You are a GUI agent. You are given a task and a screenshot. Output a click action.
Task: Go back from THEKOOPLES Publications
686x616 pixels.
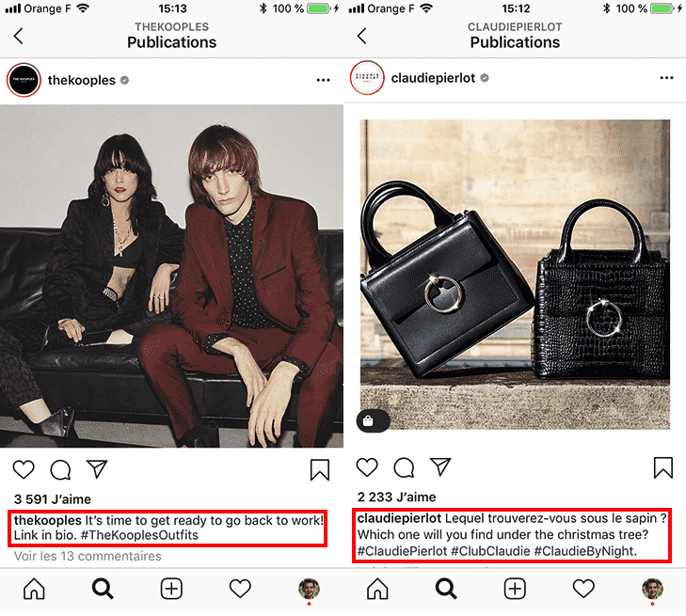point(19,36)
